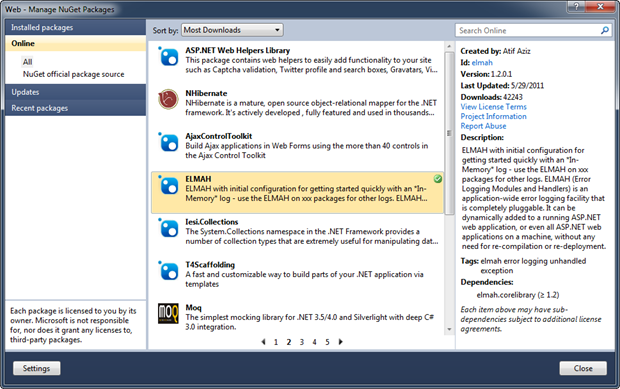Click in the Search Online field
The image size is (620, 389).
coord(528,30)
